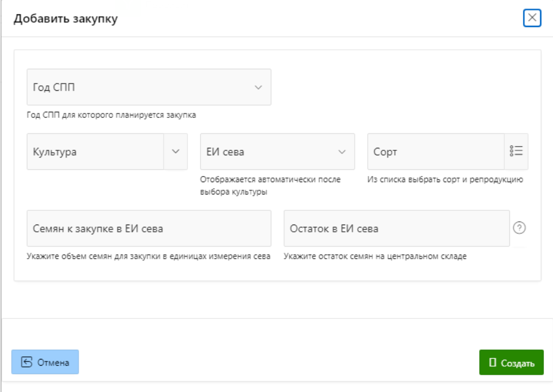The height and width of the screenshot is (392, 553).
Task: Click the question mark help icon
Action: tap(519, 228)
